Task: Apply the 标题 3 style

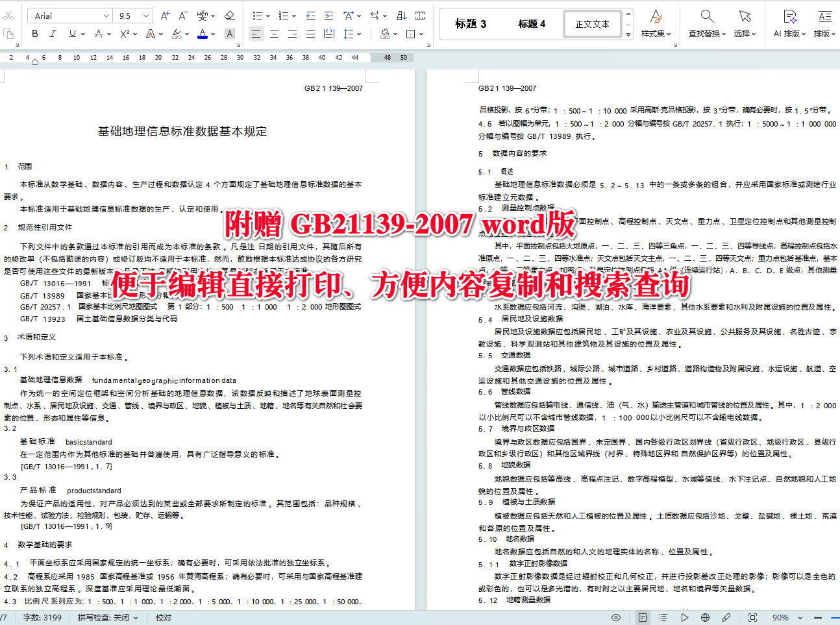Action: pos(469,23)
